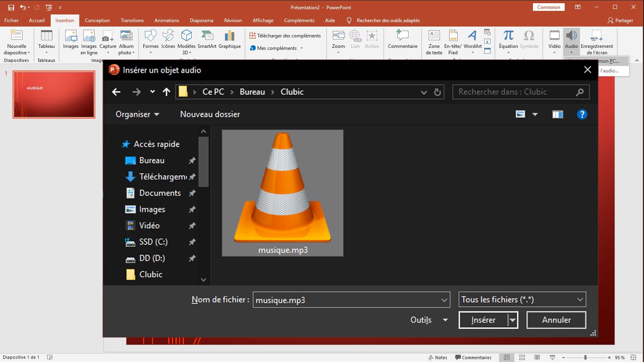Viewport: 644px width, 362px height.
Task: Insert a Graphique chart
Action: coord(229,39)
